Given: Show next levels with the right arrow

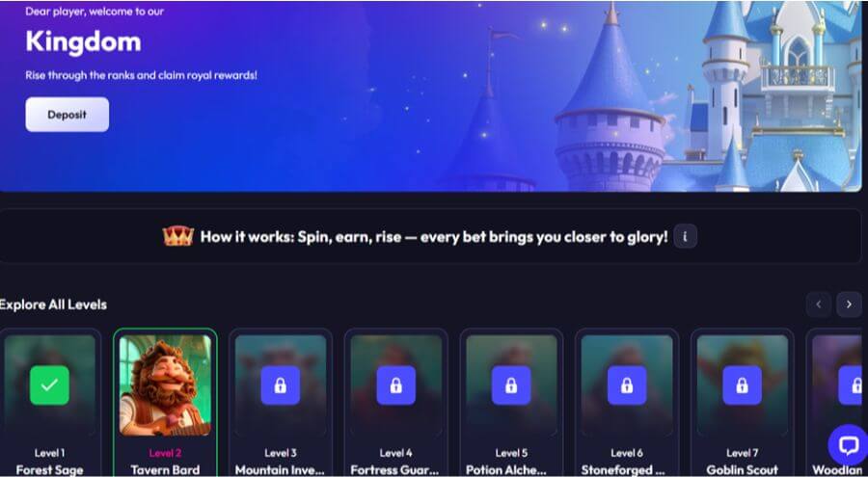Looking at the screenshot, I should tap(849, 305).
